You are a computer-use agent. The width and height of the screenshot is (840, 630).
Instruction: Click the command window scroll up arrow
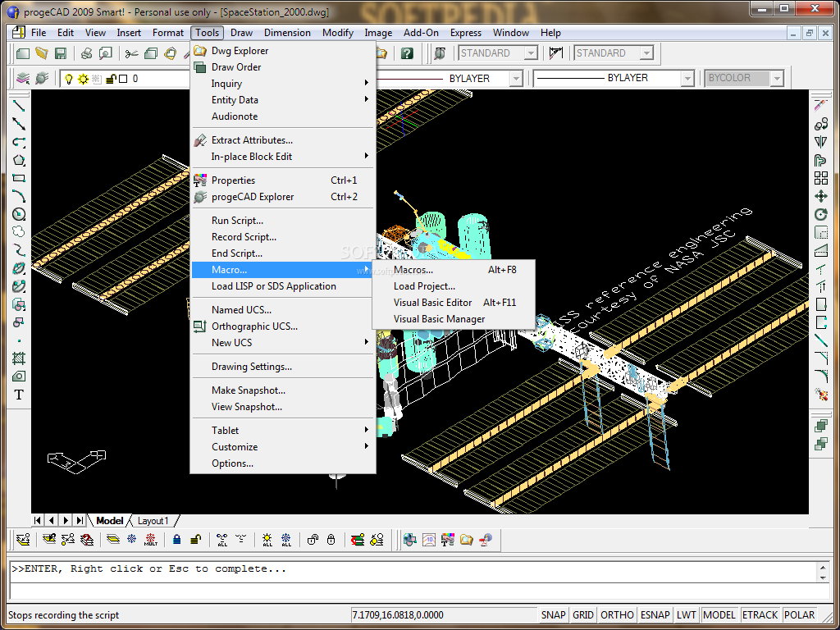click(824, 568)
